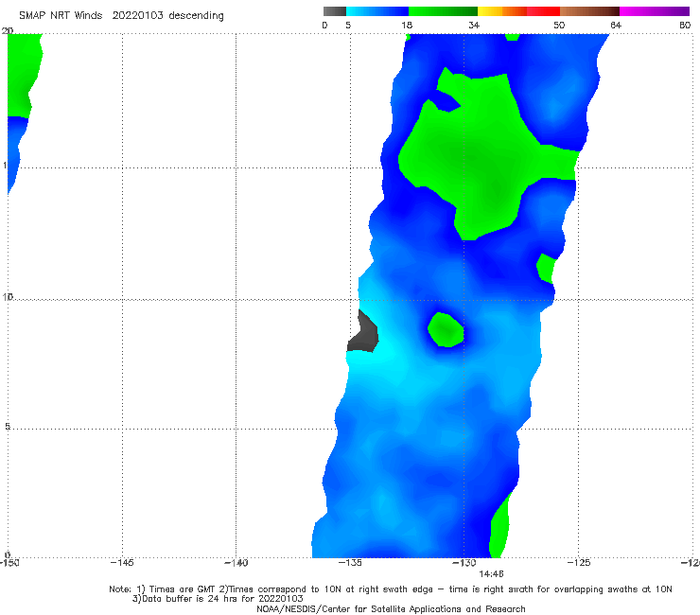Click the dark gray patch on the swath edge

click(363, 333)
